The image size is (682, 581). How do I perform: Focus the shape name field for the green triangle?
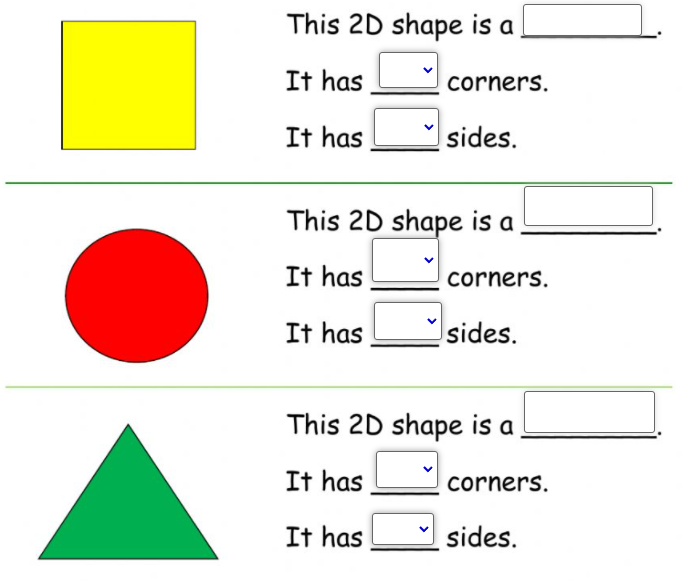[x=589, y=412]
